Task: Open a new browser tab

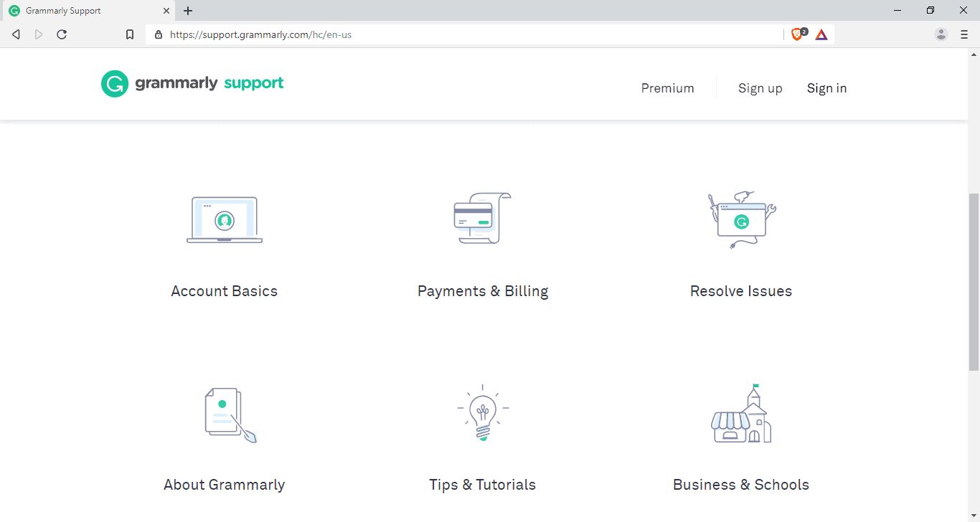Action: (187, 10)
